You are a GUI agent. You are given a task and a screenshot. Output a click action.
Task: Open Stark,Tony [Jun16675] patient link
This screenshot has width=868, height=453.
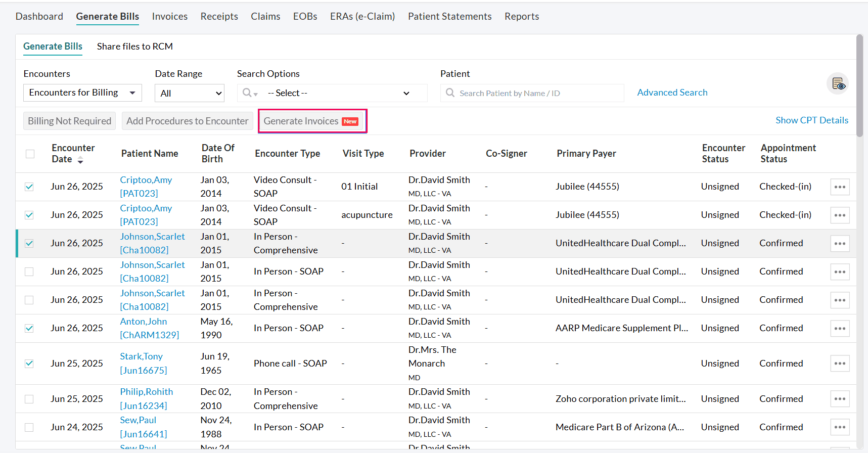144,364
